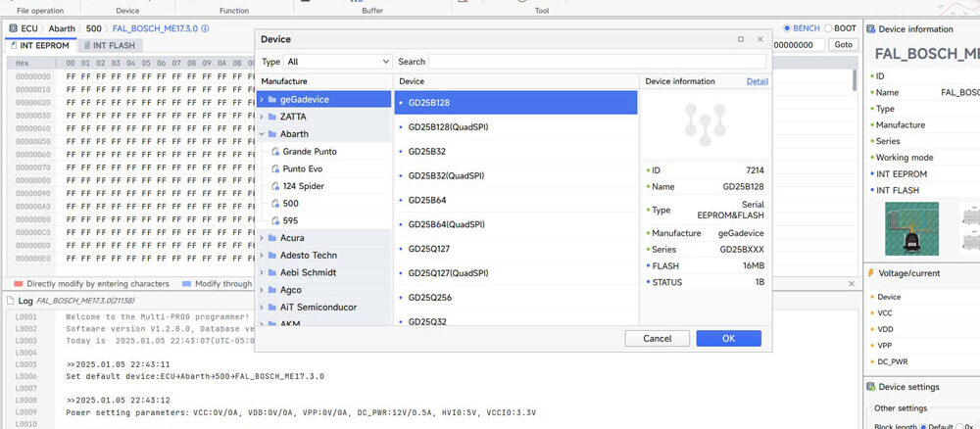The image size is (980, 429).
Task: Select GD25B64 in the device list
Action: tap(515, 200)
